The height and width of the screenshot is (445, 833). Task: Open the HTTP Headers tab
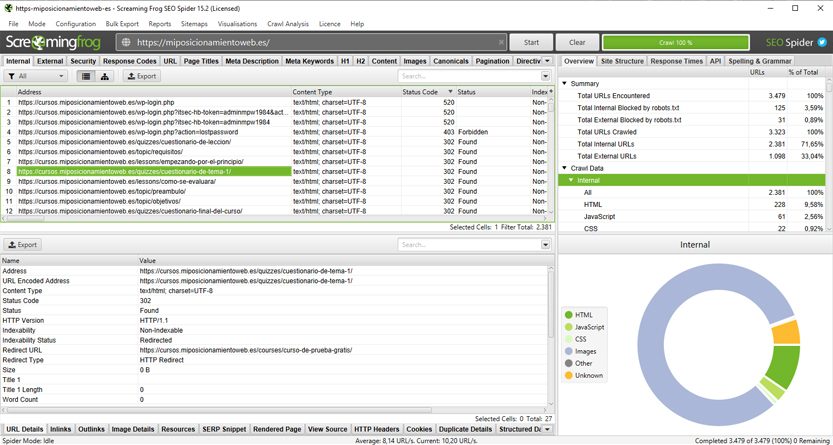click(x=377, y=429)
